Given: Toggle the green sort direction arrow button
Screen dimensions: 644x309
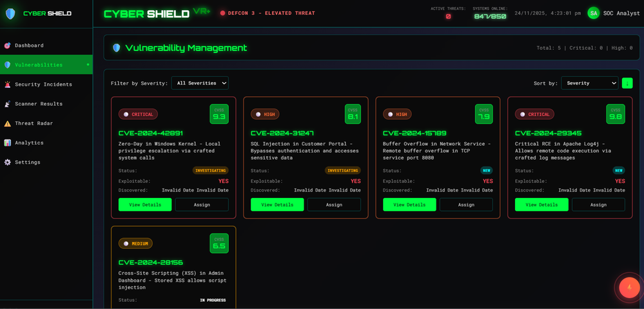Looking at the screenshot, I should coord(627,83).
